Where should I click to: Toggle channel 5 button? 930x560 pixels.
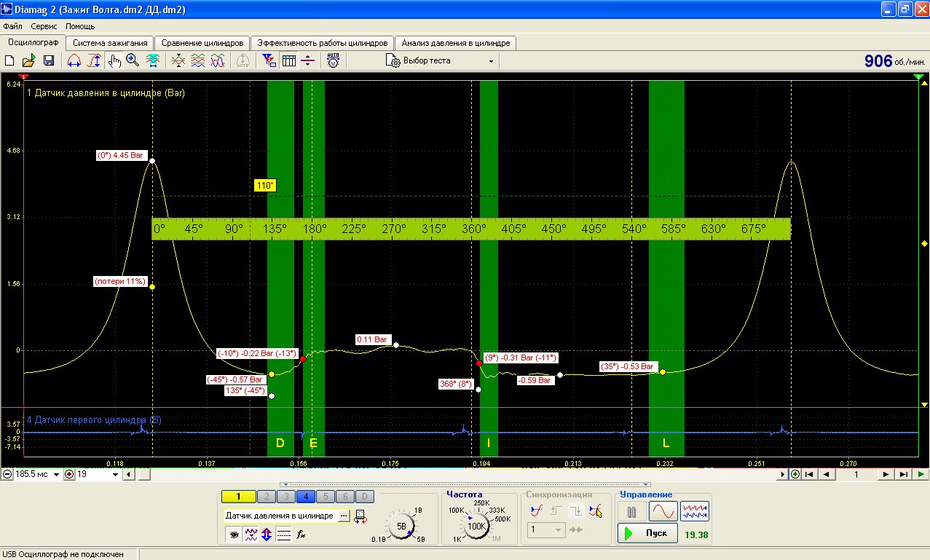point(325,497)
